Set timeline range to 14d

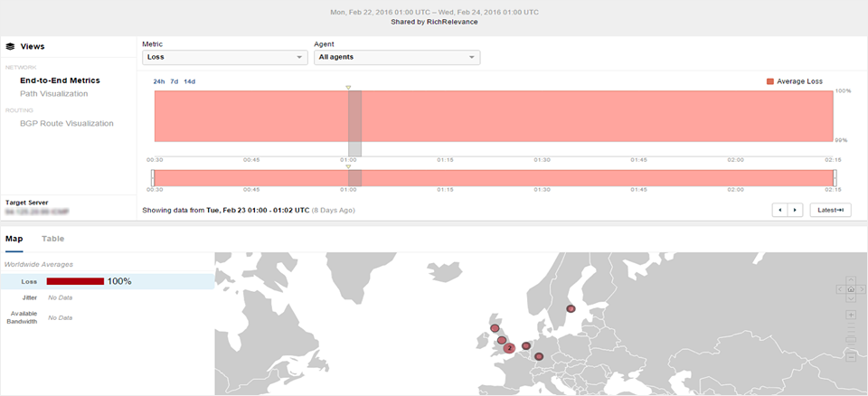(x=189, y=81)
